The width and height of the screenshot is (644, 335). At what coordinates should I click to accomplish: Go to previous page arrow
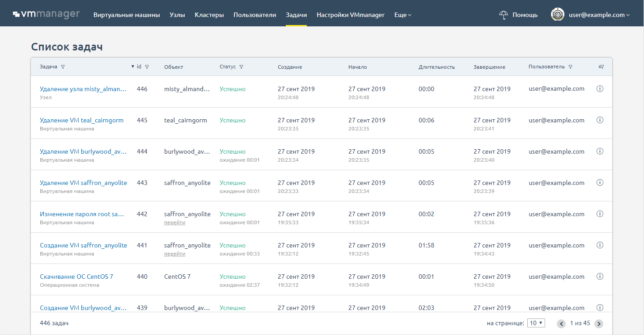pos(561,323)
